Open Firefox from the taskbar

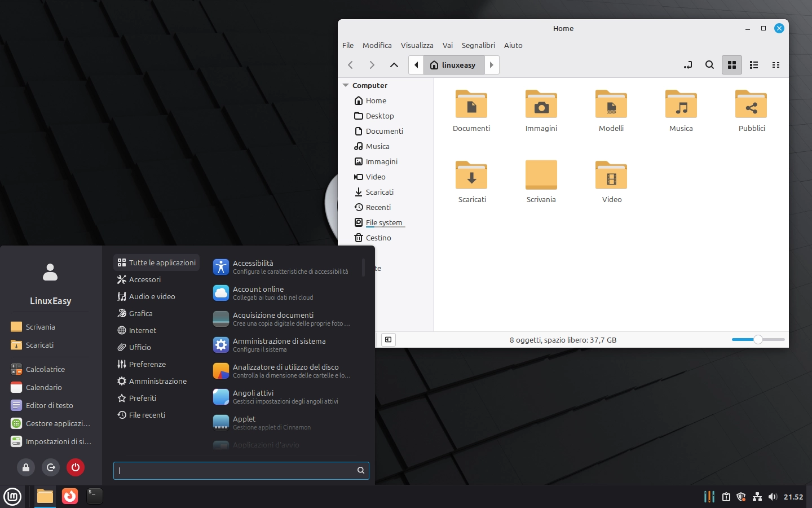[69, 497]
